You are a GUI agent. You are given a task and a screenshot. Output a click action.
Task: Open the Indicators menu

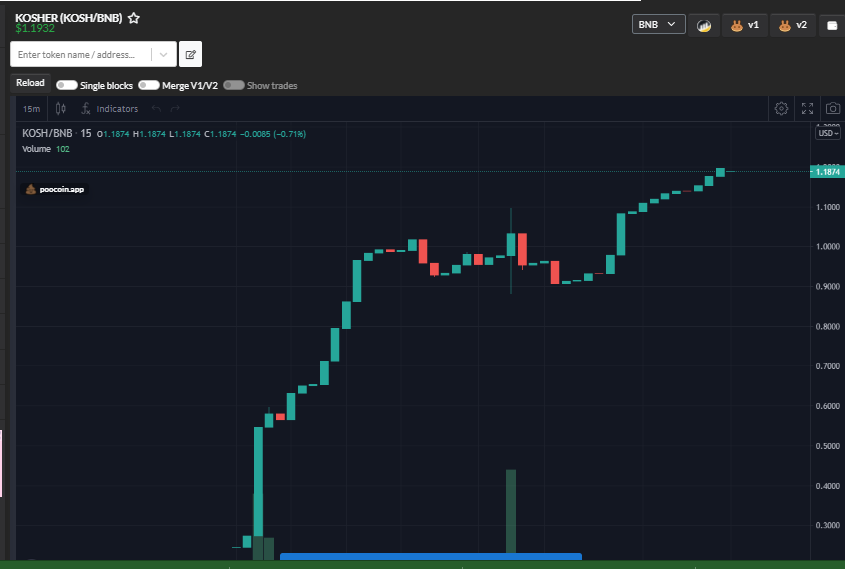click(110, 109)
